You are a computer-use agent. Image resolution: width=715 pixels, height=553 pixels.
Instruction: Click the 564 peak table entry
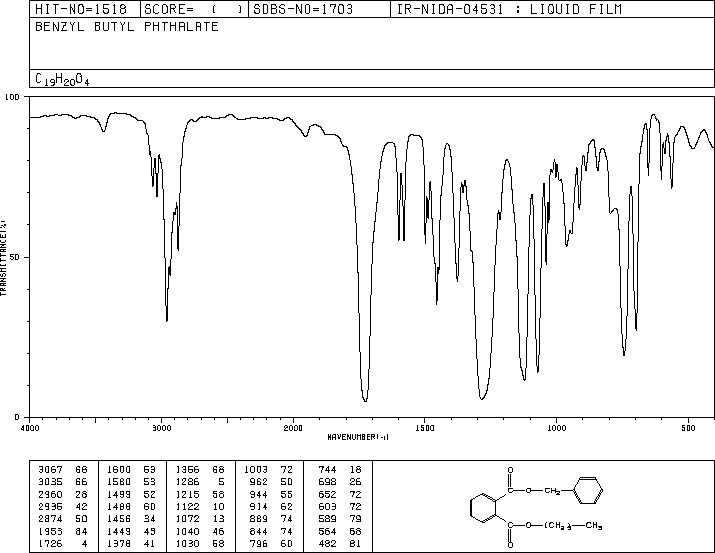point(340,531)
